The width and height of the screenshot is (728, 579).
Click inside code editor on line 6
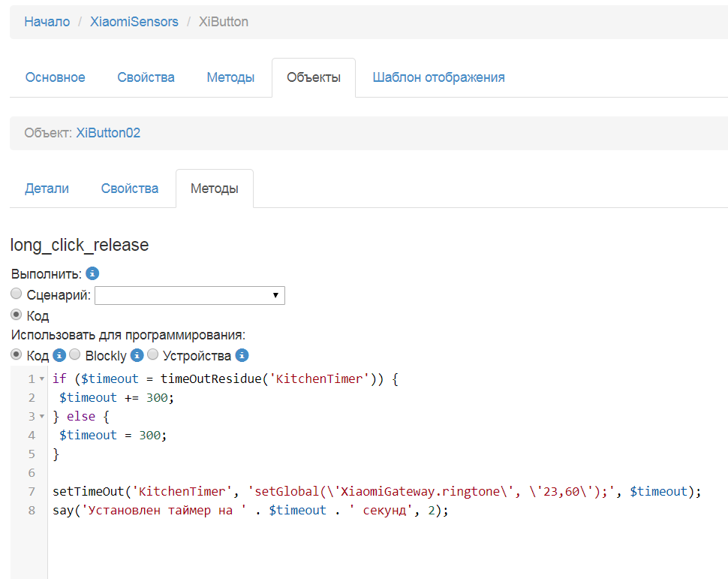(x=300, y=473)
